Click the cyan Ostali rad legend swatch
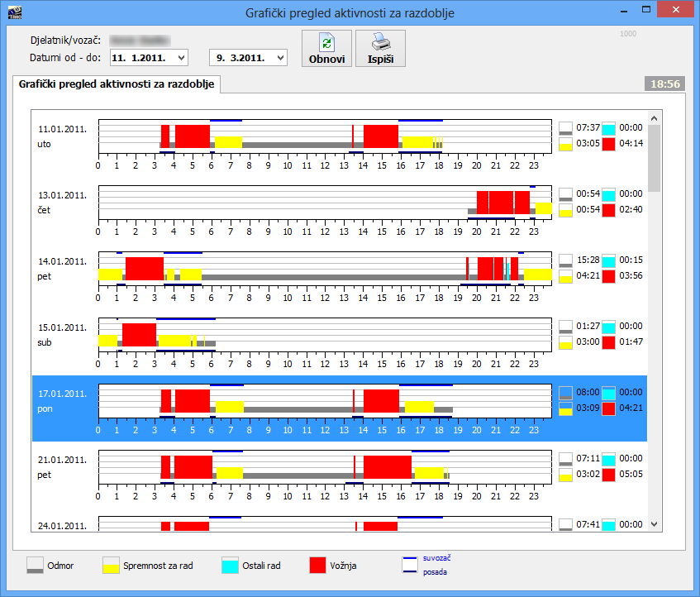700x597 pixels. pos(230,566)
